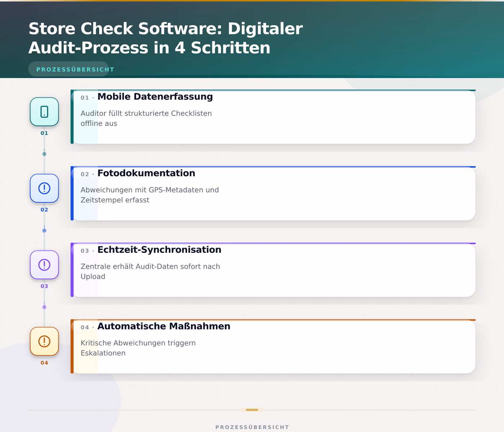Image resolution: width=504 pixels, height=432 pixels.
Task: Click the purple 03 label under the icon
Action: coord(44,286)
